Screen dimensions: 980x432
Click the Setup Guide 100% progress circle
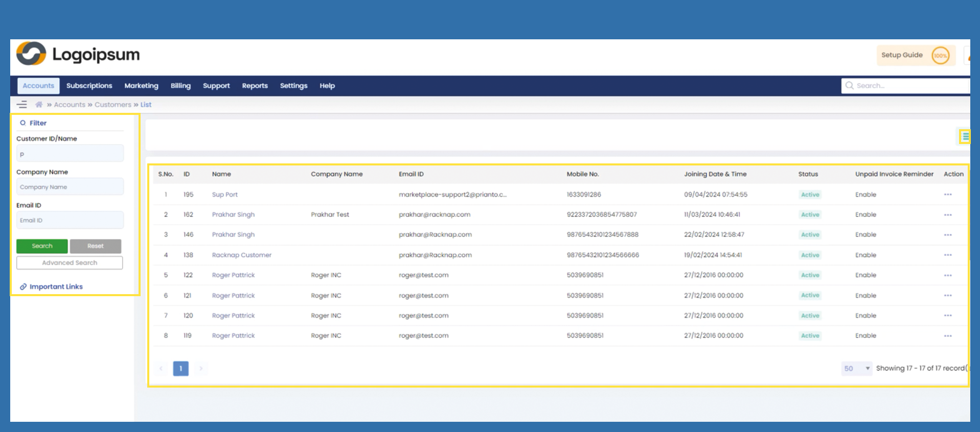tap(940, 56)
